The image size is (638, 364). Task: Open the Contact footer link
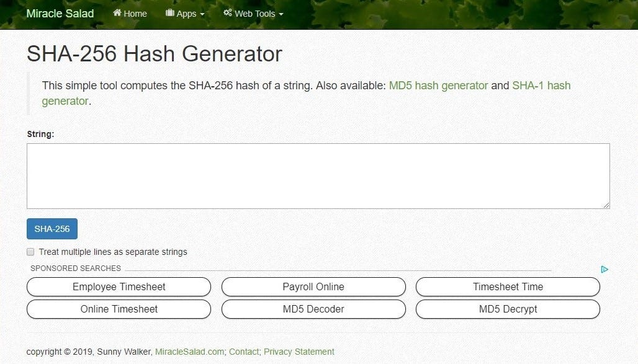pos(244,352)
